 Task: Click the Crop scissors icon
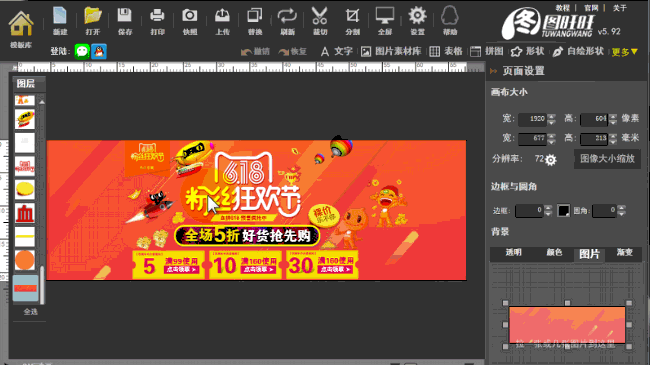(x=320, y=17)
